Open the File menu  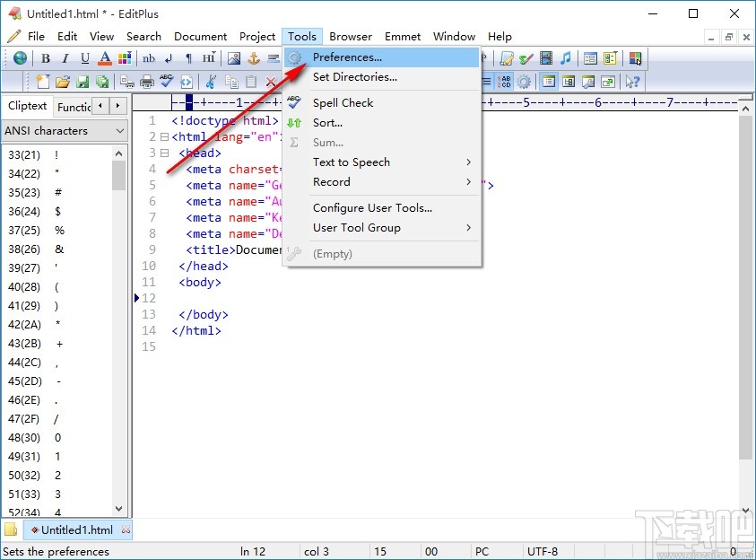click(x=36, y=37)
